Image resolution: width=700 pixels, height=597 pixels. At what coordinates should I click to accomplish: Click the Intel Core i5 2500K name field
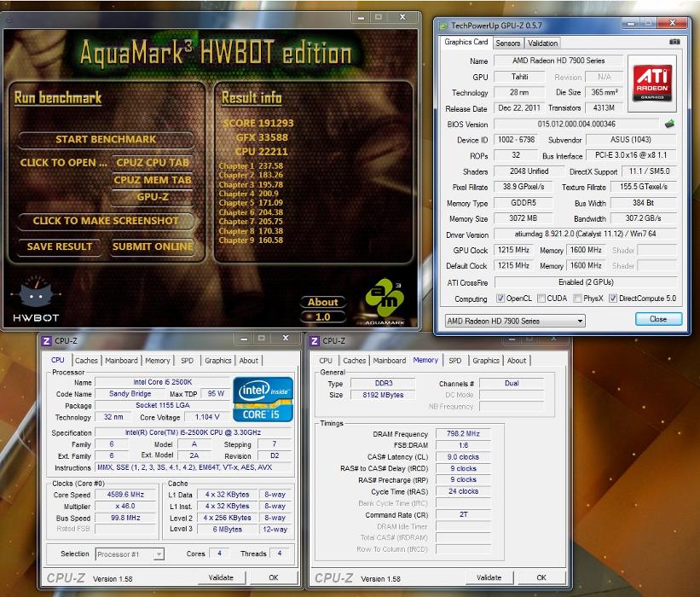click(163, 382)
